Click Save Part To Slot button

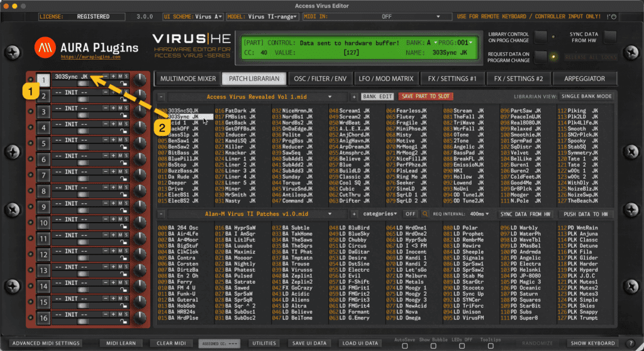(x=426, y=97)
